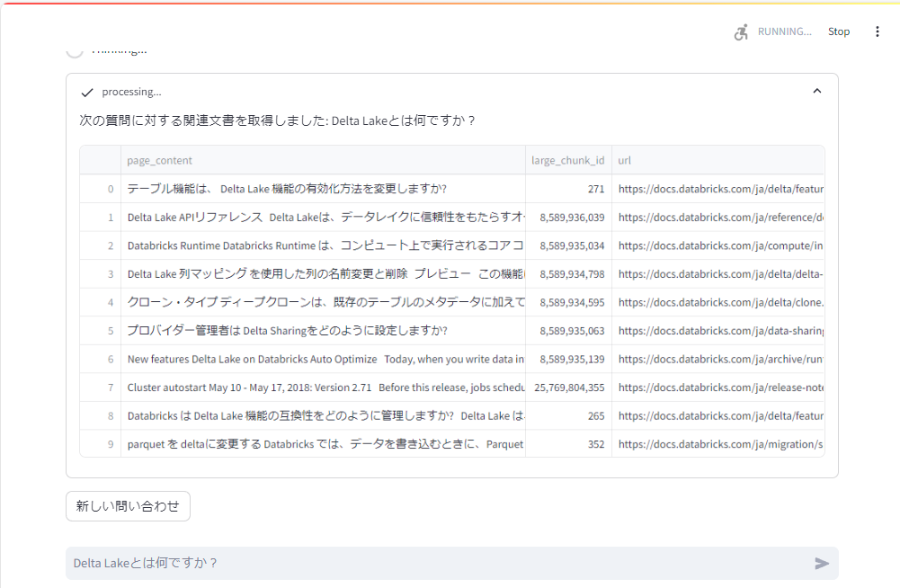Click the 新しい問い合わせ button
The width and height of the screenshot is (900, 588).
click(x=128, y=506)
